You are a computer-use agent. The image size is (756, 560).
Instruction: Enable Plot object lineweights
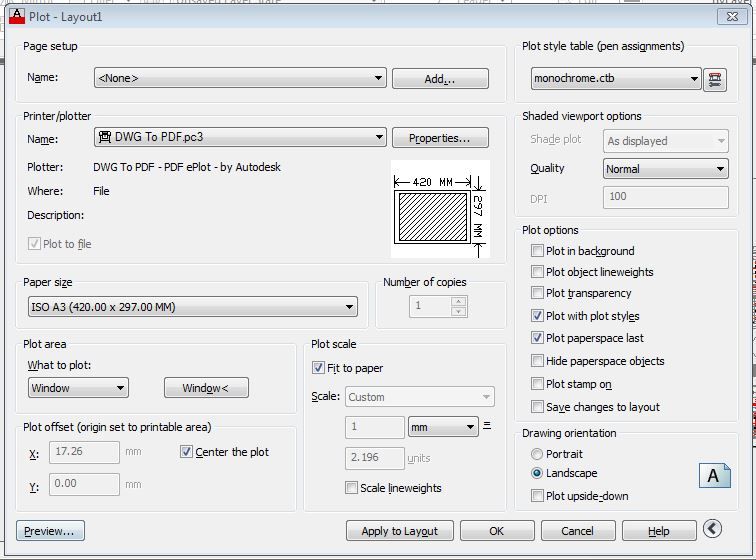point(537,272)
